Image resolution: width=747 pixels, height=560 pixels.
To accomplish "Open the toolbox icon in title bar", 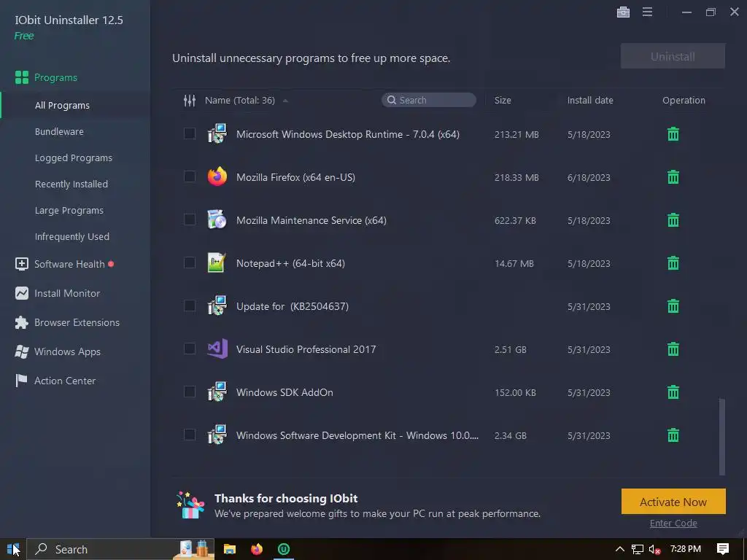I will pyautogui.click(x=623, y=12).
